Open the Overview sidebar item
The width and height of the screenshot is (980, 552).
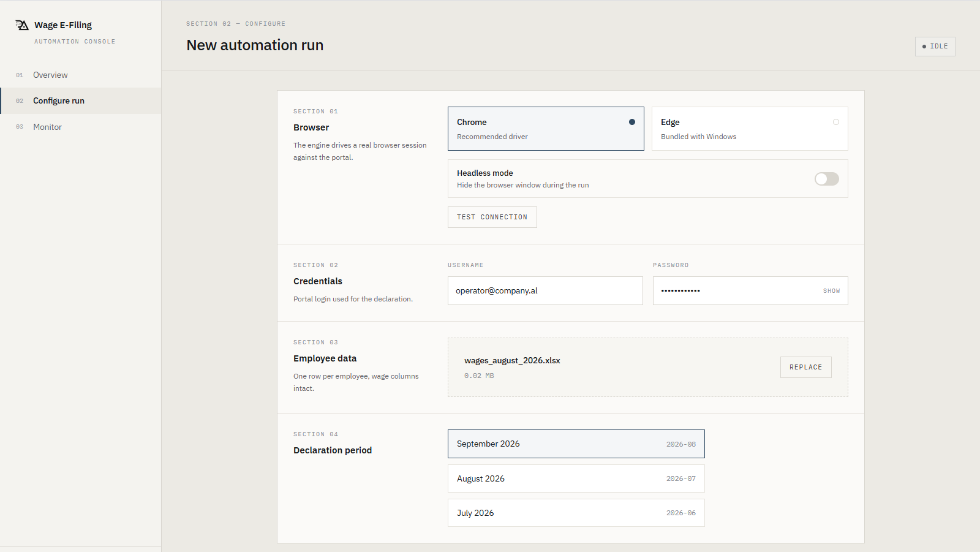coord(80,75)
